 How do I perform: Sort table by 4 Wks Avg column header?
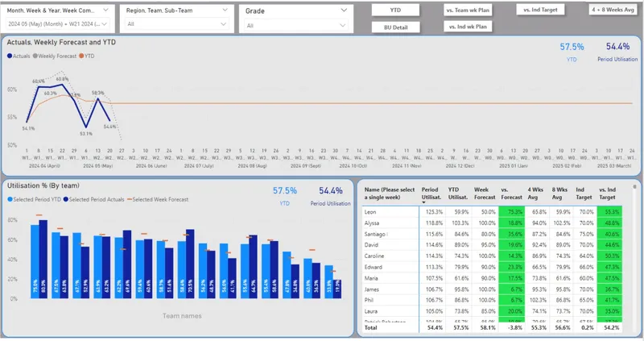click(535, 193)
